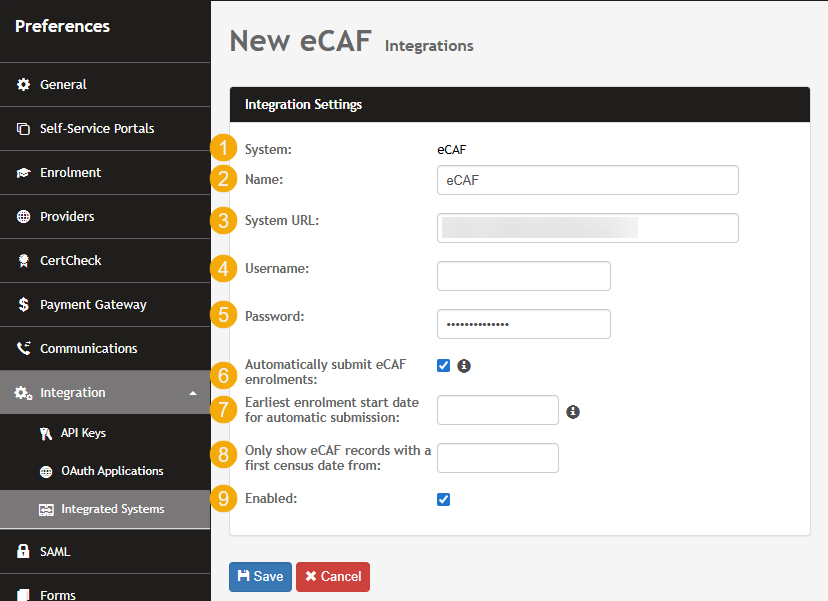Open API Keys submenu item

[82, 433]
